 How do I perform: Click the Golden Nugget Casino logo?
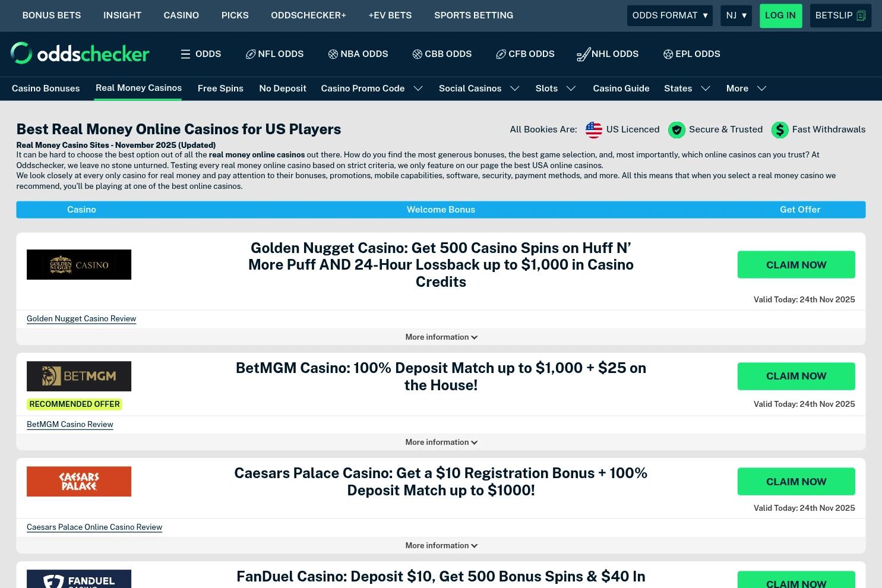pyautogui.click(x=79, y=264)
